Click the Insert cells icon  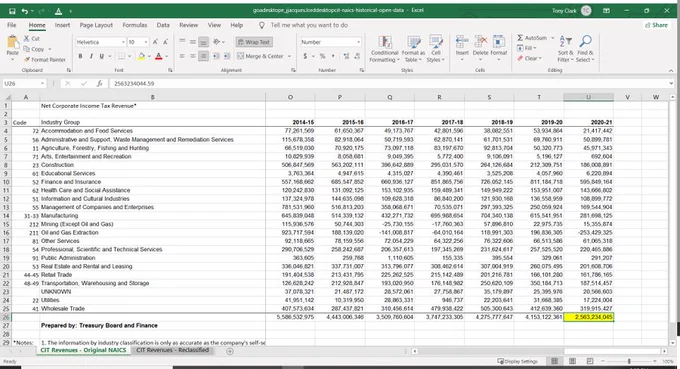[x=462, y=42]
